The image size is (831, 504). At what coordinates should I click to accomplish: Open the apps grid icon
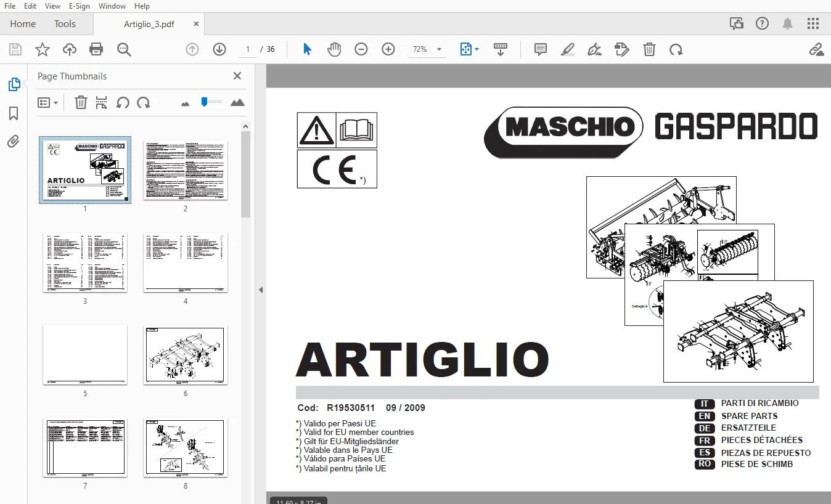coord(813,23)
